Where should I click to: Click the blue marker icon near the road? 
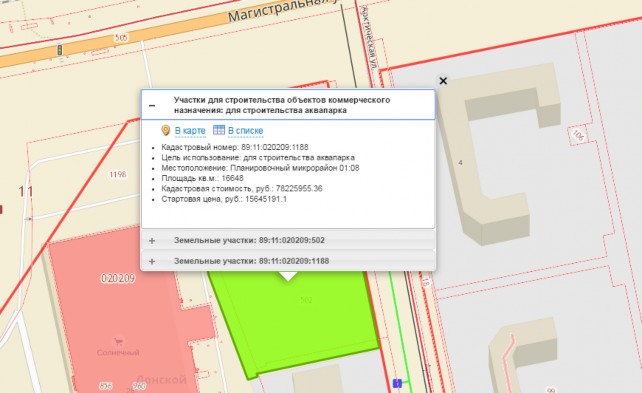(x=397, y=383)
